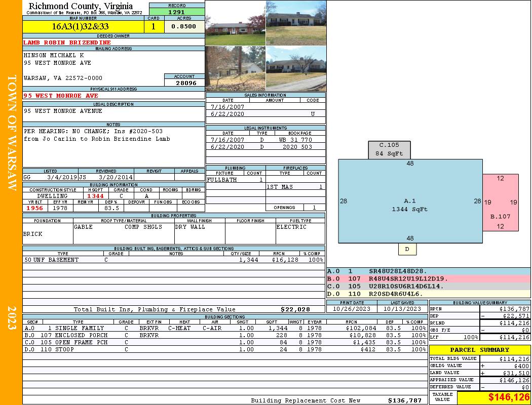Click the acres value 0.8500
Image resolution: width=532 pixels, height=405 pixels.
point(184,26)
